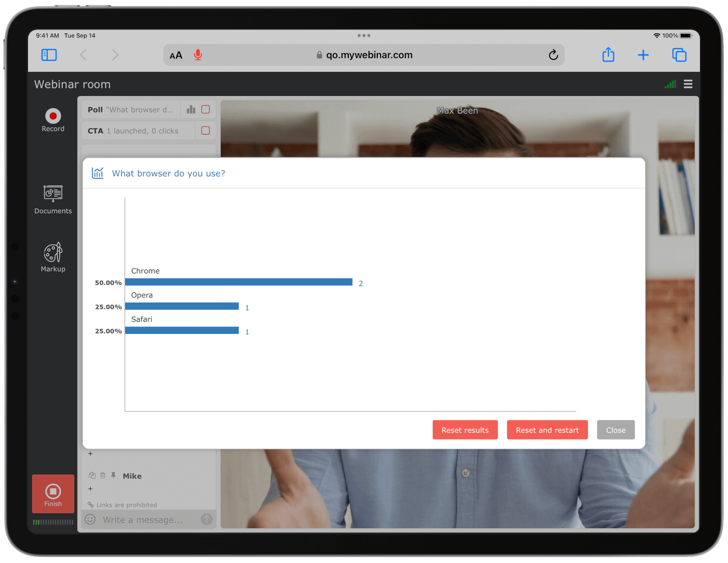Screen dimensions: 728x563
Task: Delete Mike's message with the trash icon
Action: (x=103, y=475)
